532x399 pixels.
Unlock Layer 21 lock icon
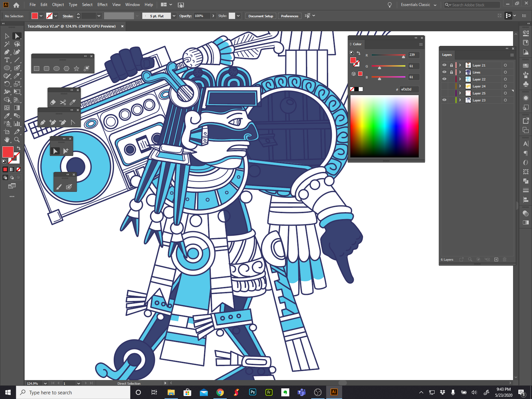tap(451, 65)
